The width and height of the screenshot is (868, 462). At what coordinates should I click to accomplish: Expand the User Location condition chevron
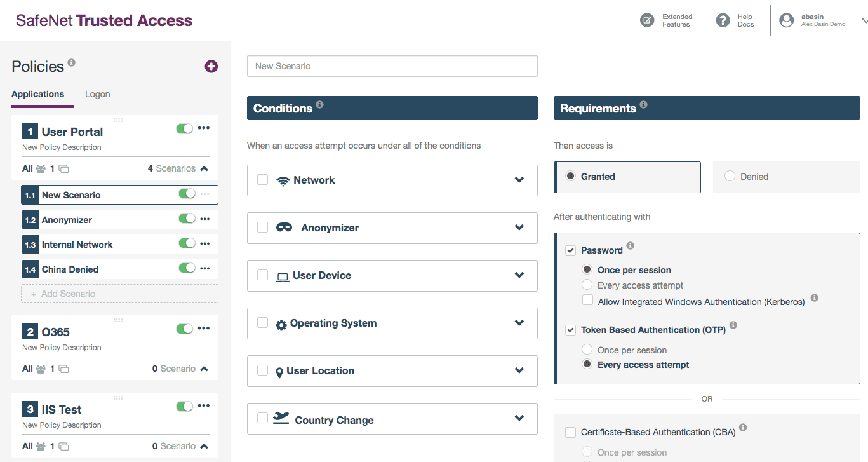click(x=519, y=370)
